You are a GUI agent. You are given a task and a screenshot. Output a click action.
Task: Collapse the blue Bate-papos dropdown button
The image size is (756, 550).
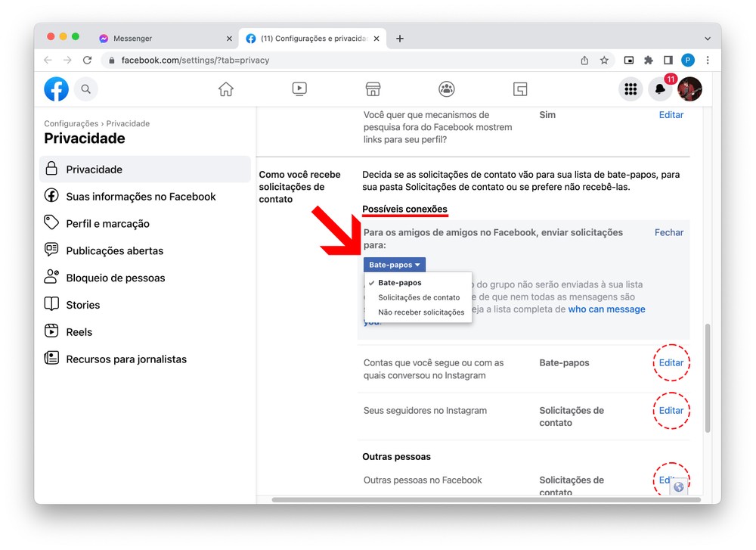pos(394,265)
